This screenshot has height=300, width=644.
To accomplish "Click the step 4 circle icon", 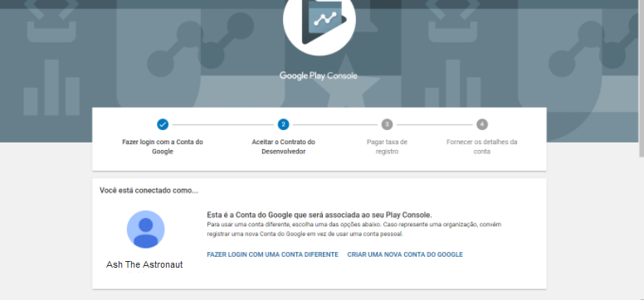I will 482,124.
